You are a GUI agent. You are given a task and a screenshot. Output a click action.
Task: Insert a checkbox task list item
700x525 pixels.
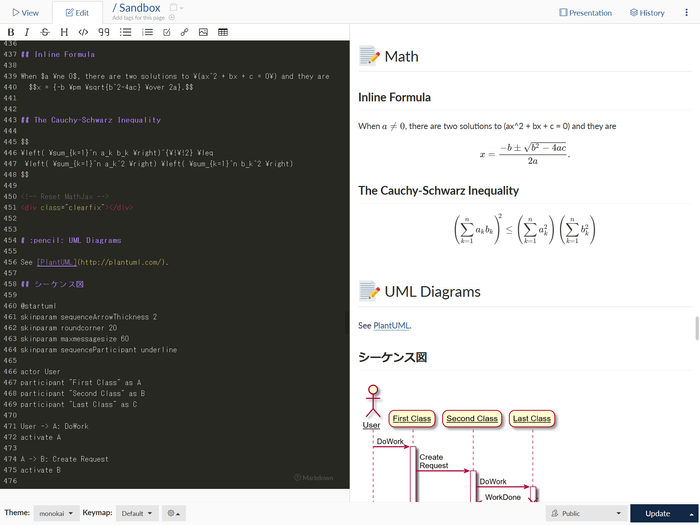pos(166,32)
